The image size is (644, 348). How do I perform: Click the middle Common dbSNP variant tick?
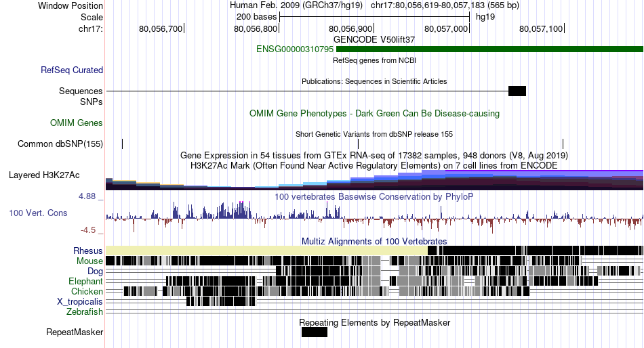point(358,144)
